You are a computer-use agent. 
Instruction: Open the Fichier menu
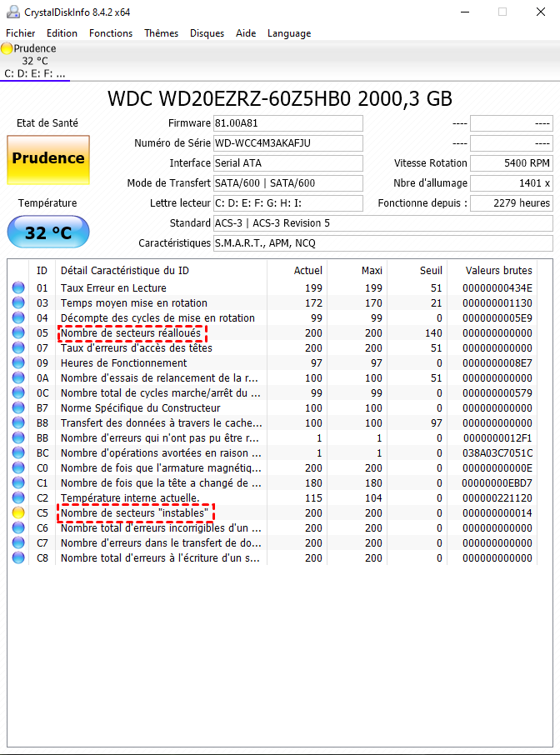(20, 33)
